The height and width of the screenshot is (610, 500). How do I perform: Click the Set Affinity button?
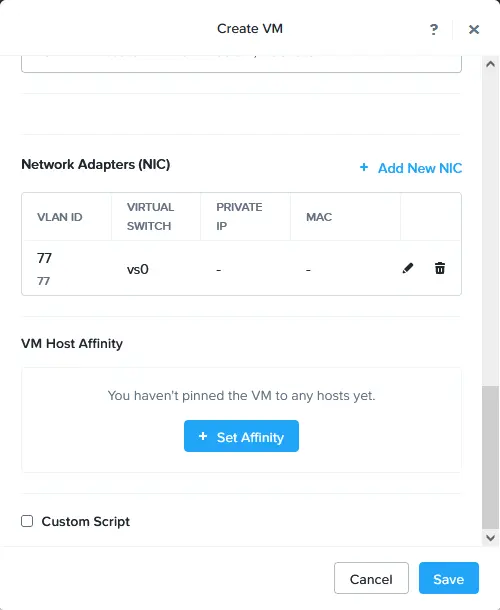point(241,436)
